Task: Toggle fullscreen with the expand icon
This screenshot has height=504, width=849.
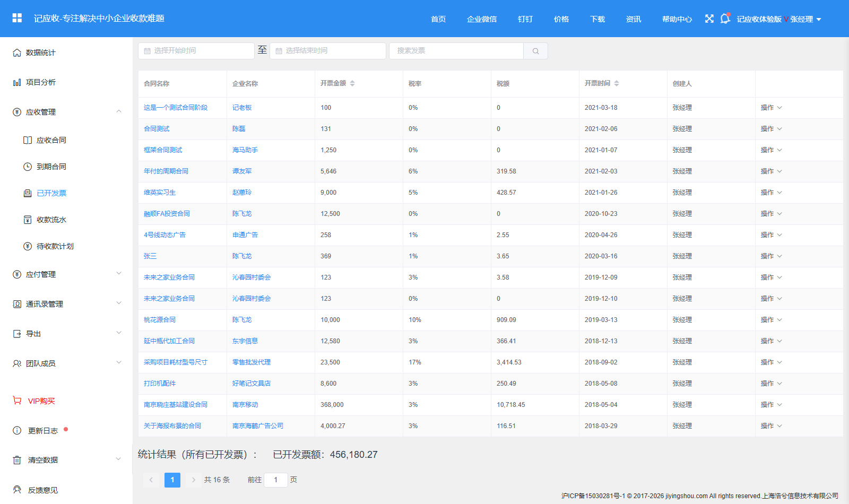Action: 709,19
